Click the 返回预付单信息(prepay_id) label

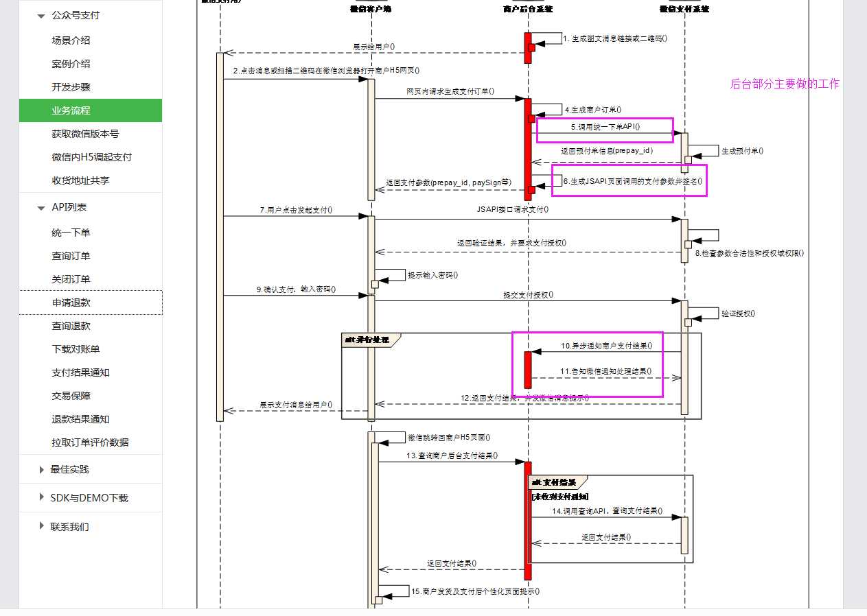pos(607,151)
